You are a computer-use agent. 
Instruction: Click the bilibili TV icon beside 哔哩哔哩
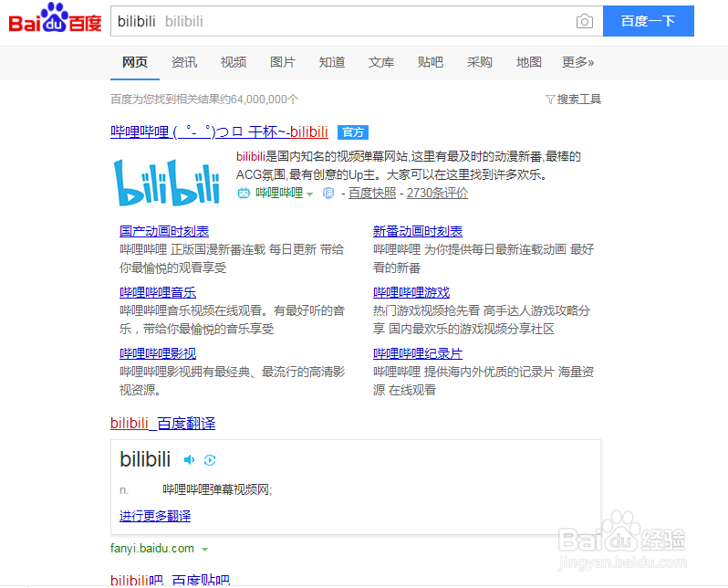pos(244,193)
